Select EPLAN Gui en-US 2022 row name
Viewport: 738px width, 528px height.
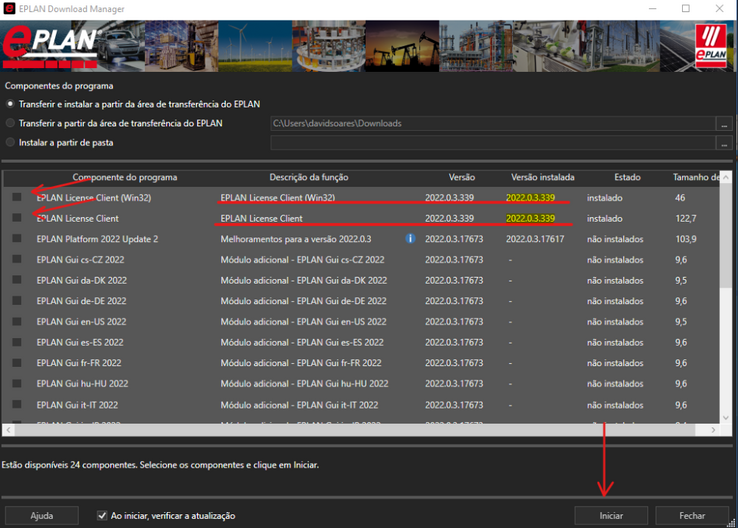[81, 321]
